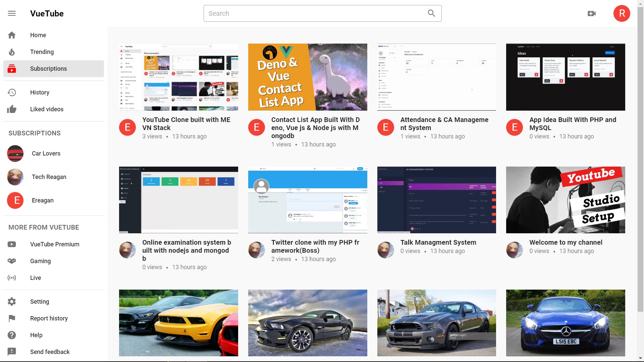Open the Subscriptions sidebar item
Viewport: 644px width, 362px height.
[48, 69]
